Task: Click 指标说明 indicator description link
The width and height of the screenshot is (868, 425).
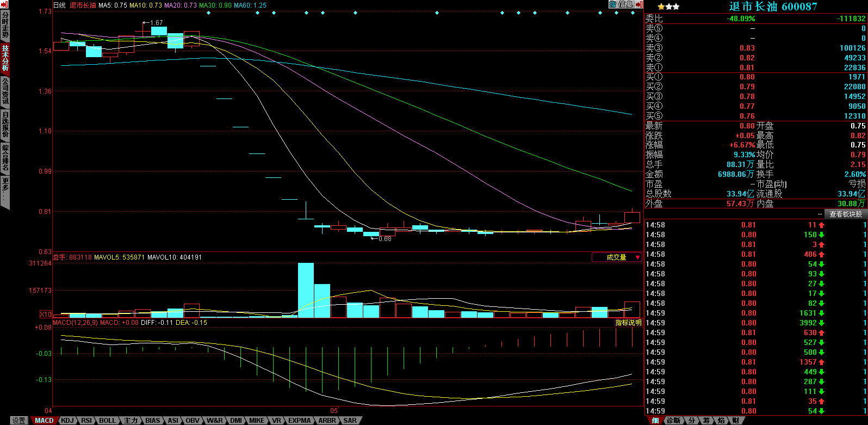Action: [628, 323]
